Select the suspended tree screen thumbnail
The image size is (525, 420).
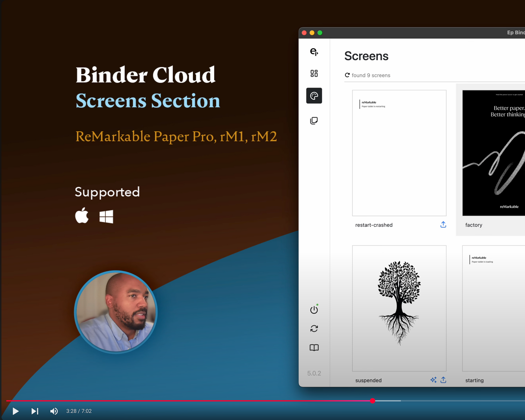click(x=399, y=308)
